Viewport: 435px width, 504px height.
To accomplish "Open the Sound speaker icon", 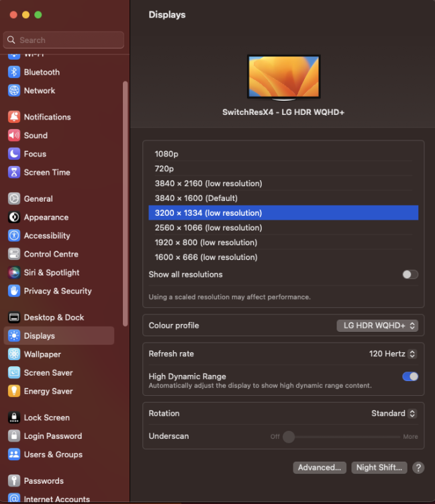I will (x=14, y=135).
